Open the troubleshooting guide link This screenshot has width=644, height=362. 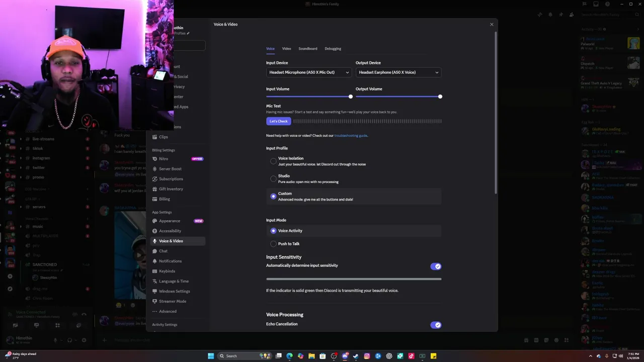351,136
